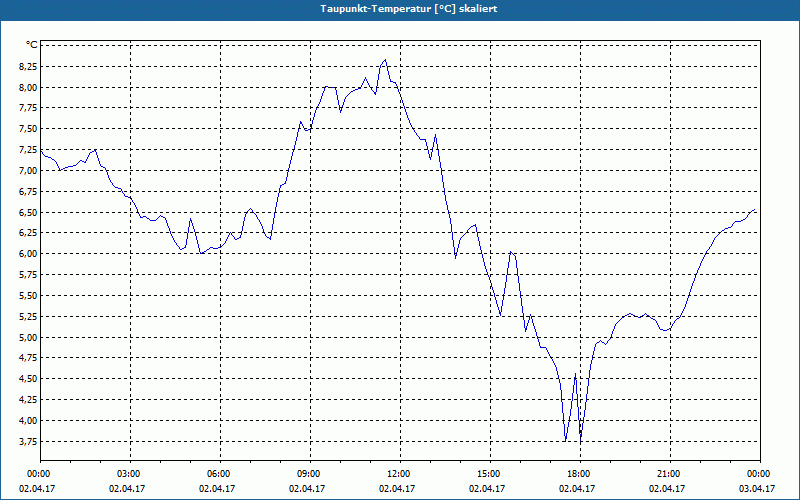
Task: Click the 15:00 time label
Action: click(x=488, y=474)
